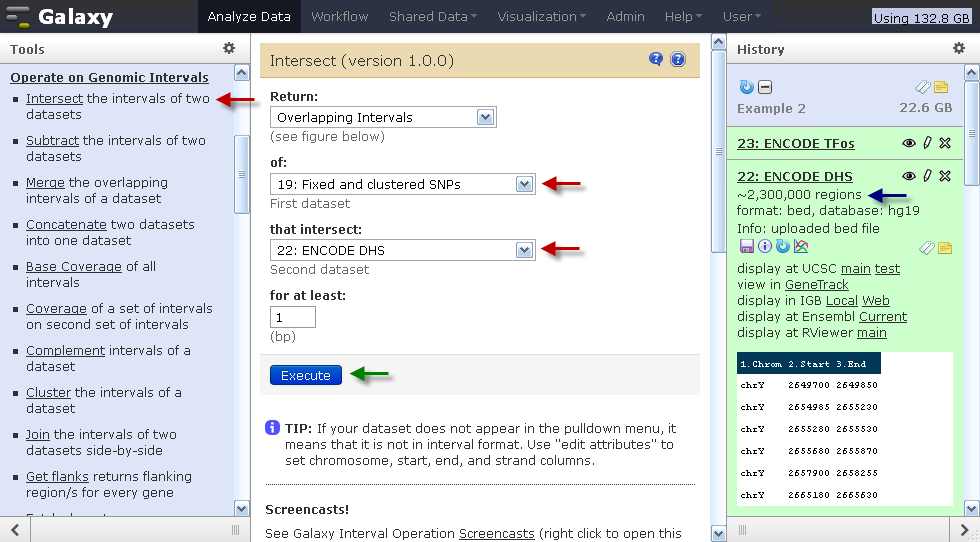Collapse the 22: ENCODE DHS dataset title
The height and width of the screenshot is (542, 980).
pyautogui.click(x=794, y=177)
